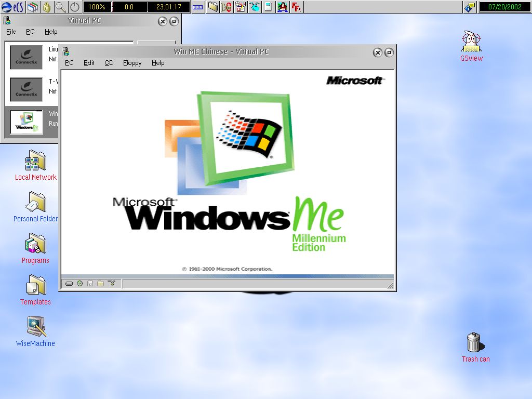Open the PC menu in Win ME Chinese window
The image size is (532, 399).
pos(69,63)
